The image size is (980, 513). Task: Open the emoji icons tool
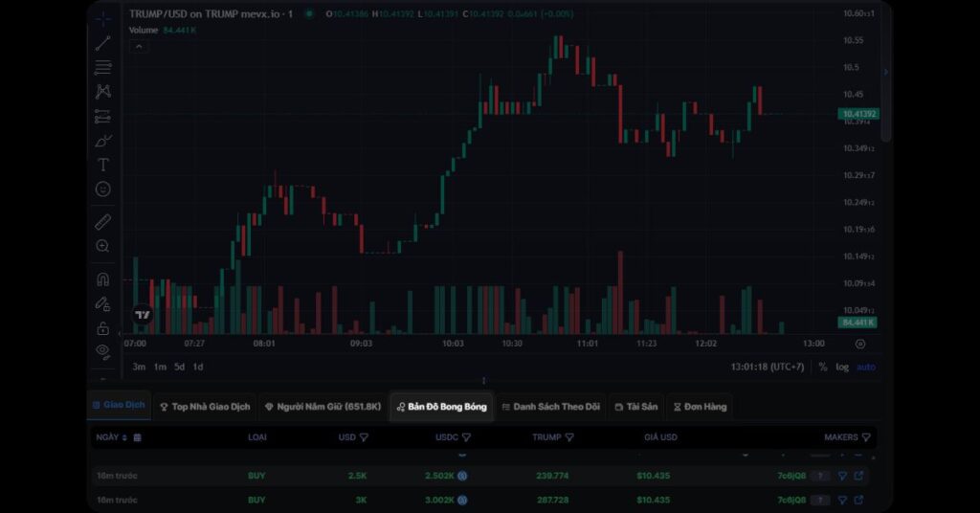tap(103, 190)
